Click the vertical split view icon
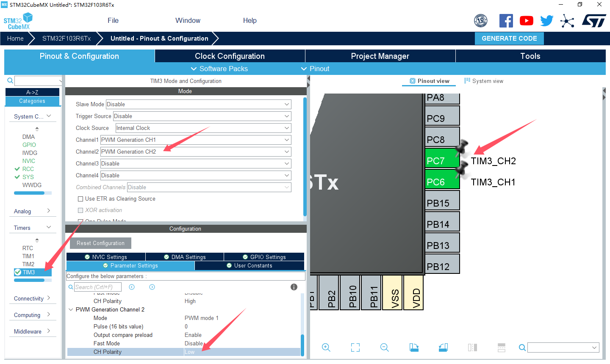 [472, 347]
